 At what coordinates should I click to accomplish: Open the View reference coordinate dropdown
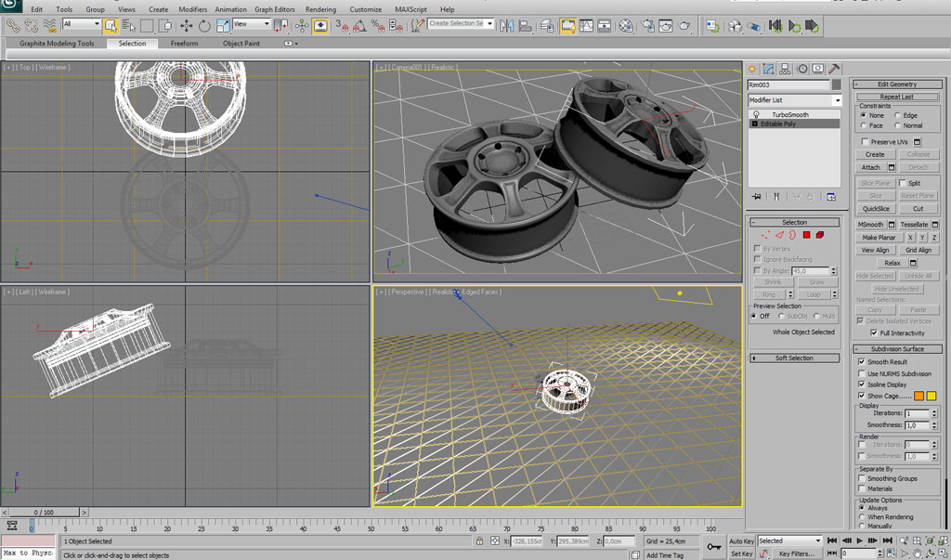click(252, 23)
